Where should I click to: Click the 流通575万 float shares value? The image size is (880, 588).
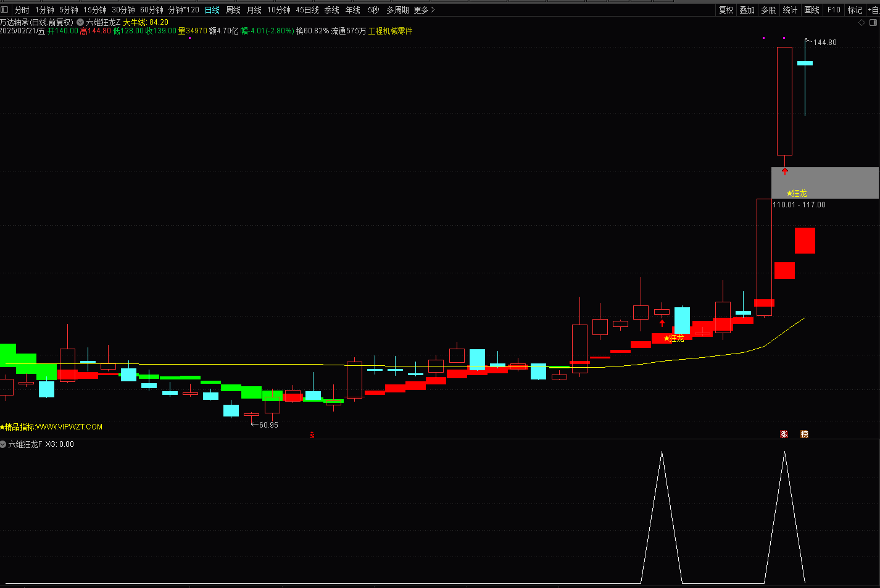349,31
